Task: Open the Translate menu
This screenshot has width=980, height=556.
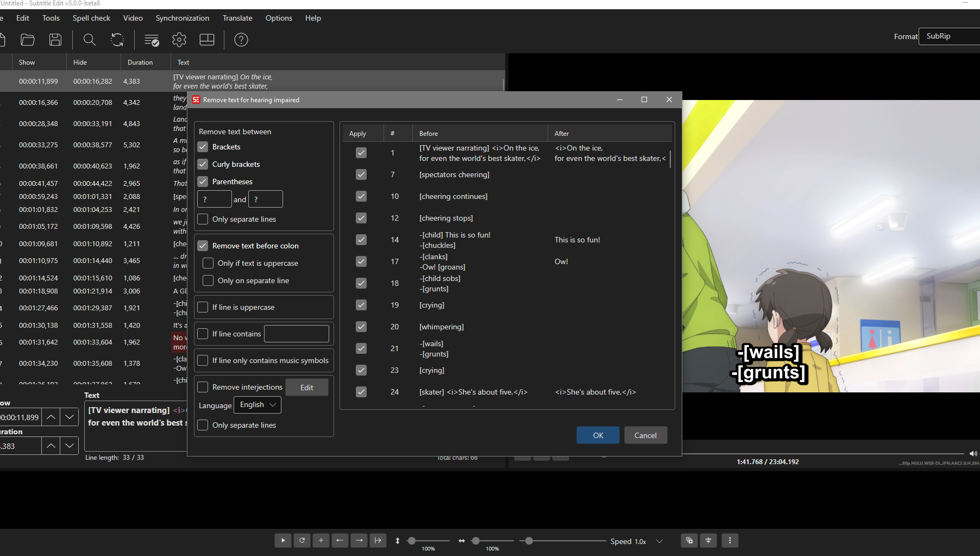Action: (x=237, y=18)
